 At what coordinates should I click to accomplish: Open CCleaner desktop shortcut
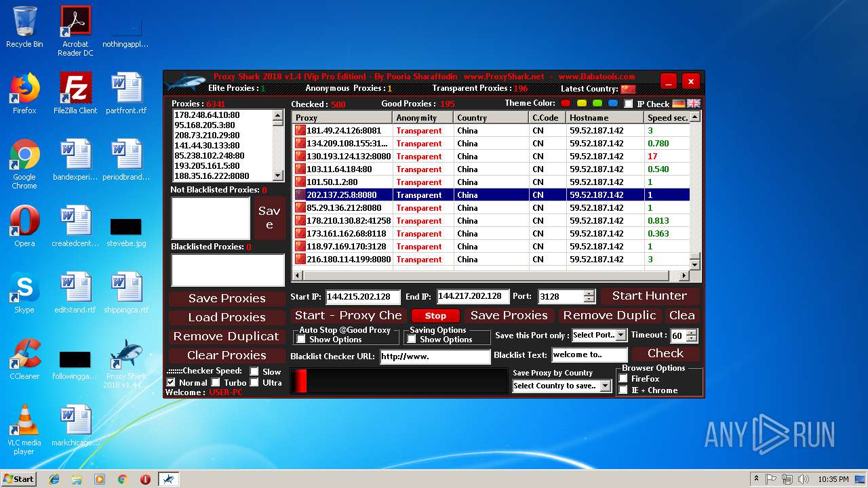click(24, 359)
